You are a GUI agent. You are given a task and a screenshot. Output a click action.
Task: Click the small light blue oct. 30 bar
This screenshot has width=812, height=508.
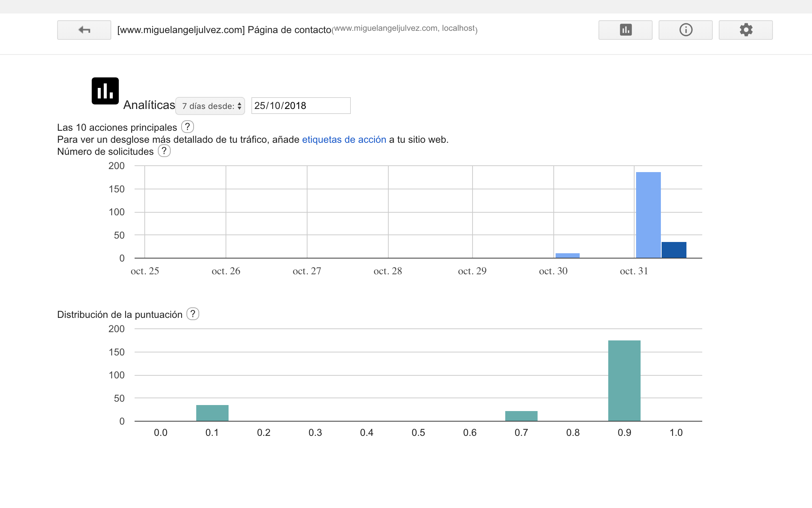pyautogui.click(x=567, y=256)
